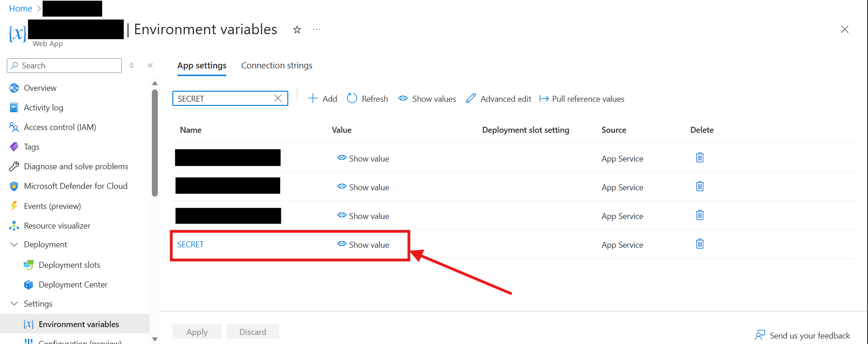The width and height of the screenshot is (868, 344).
Task: Collapse the Settings section in sidebar
Action: (x=14, y=304)
